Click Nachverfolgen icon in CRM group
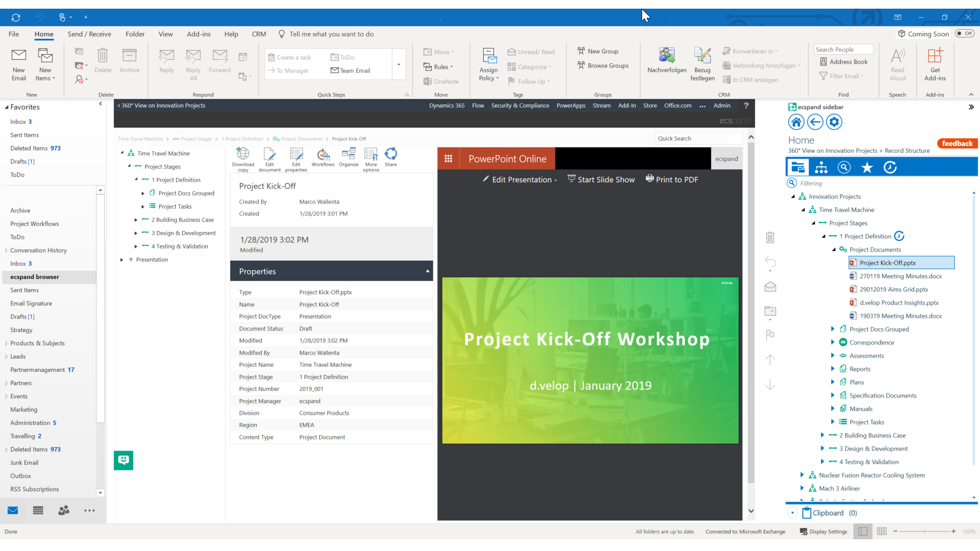The width and height of the screenshot is (980, 551). (667, 61)
